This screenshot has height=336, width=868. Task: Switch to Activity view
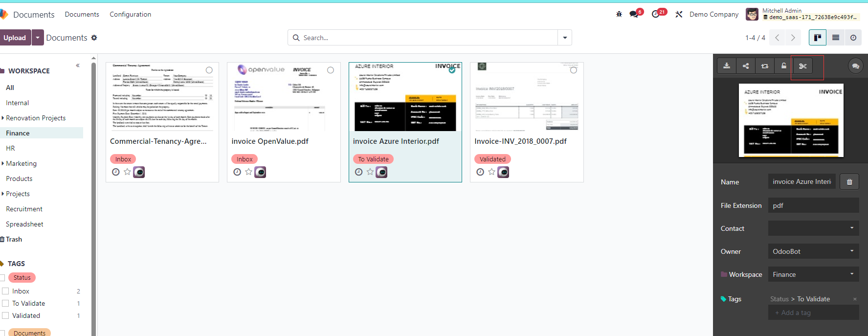tap(853, 38)
